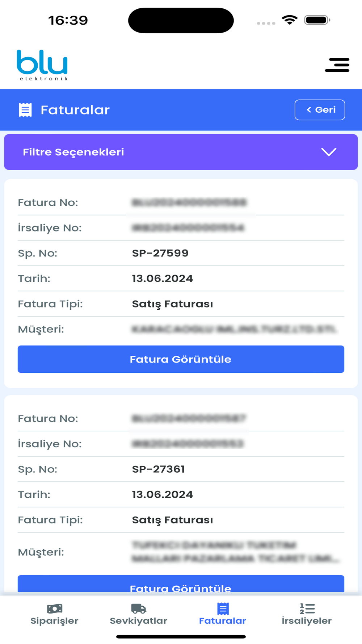Switch to the Sevkiyatlar tab
The image size is (362, 644).
(139, 614)
